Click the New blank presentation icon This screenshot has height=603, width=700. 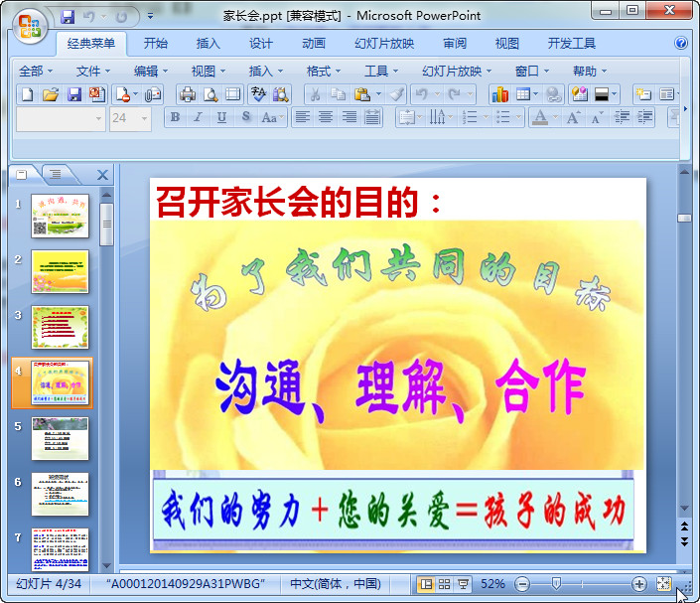point(27,94)
